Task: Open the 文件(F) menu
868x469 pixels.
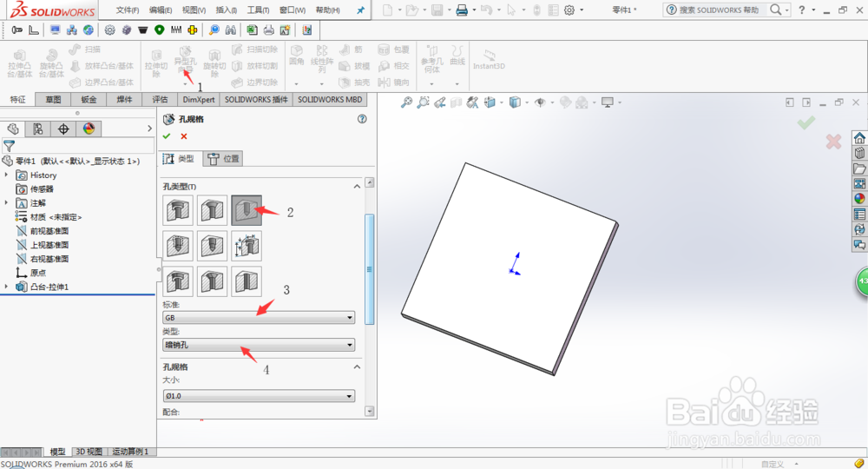Action: click(x=128, y=10)
